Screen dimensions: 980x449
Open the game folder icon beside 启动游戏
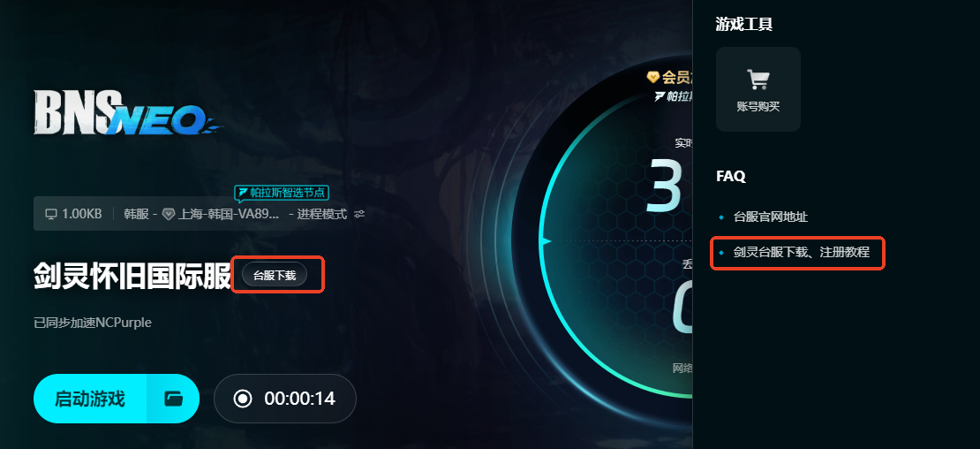tap(173, 399)
